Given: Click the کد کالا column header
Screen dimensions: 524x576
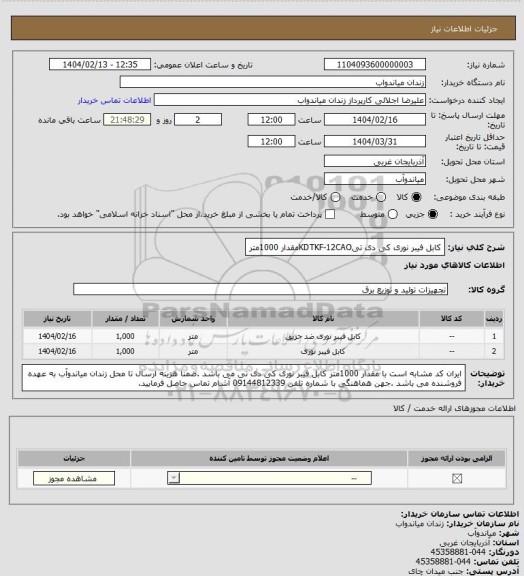Looking at the screenshot, I should (x=452, y=318).
